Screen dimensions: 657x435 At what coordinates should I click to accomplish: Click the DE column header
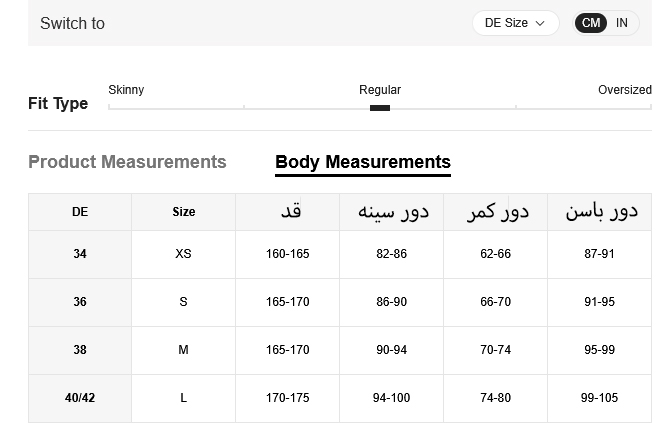point(80,212)
